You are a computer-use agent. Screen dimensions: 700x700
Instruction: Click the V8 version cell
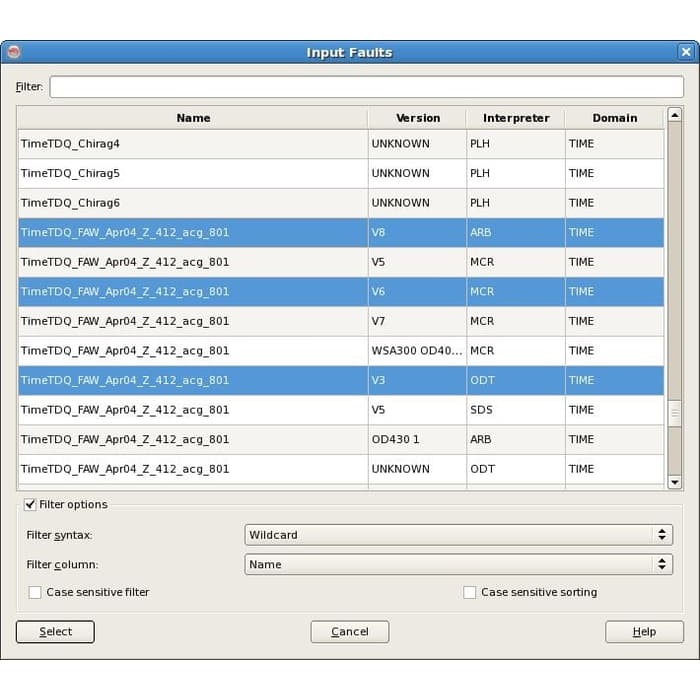(x=417, y=233)
